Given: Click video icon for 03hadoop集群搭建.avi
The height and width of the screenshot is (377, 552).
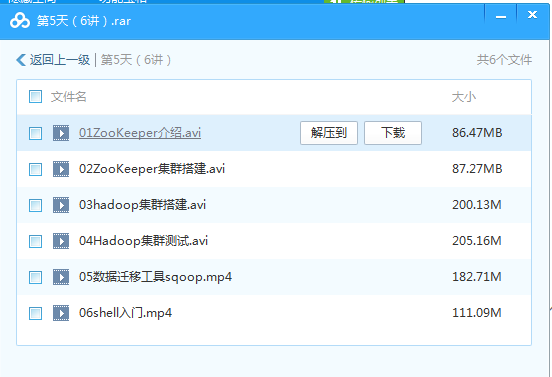Looking at the screenshot, I should pyautogui.click(x=61, y=205).
